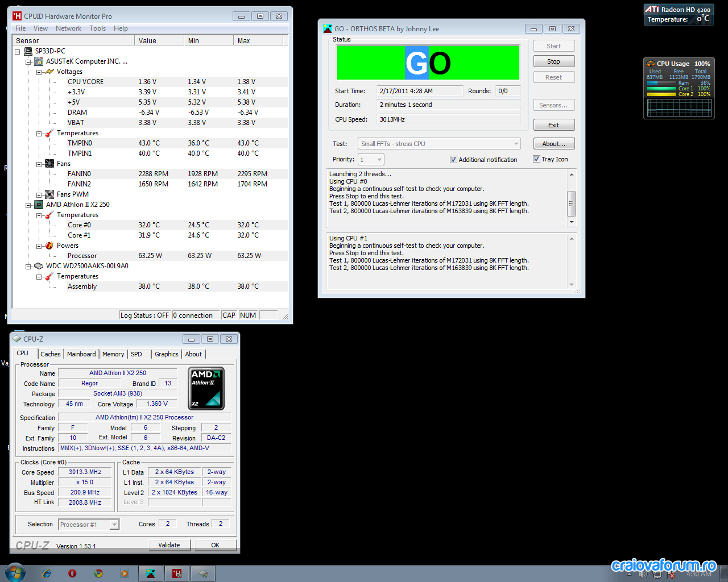Launch Opera from the taskbar
The height and width of the screenshot is (582, 728).
pos(72,573)
